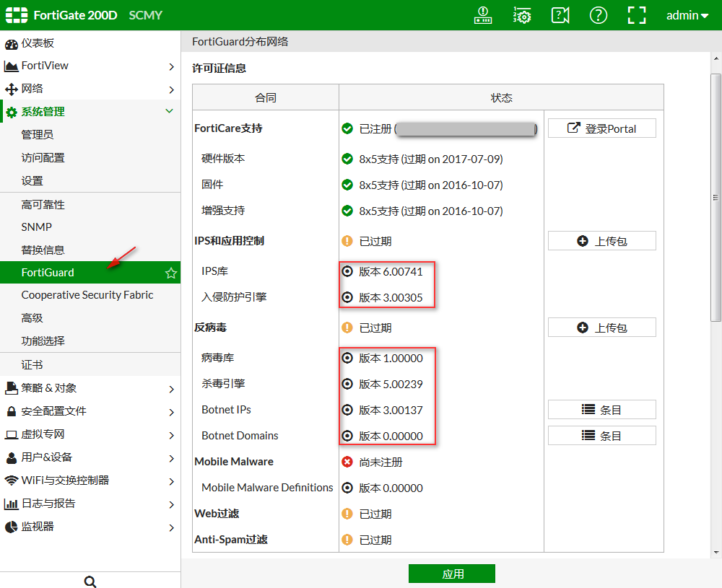Screen dimensions: 722x588
Task: Expand the 虚拟专网 menu chevron
Action: 171,435
